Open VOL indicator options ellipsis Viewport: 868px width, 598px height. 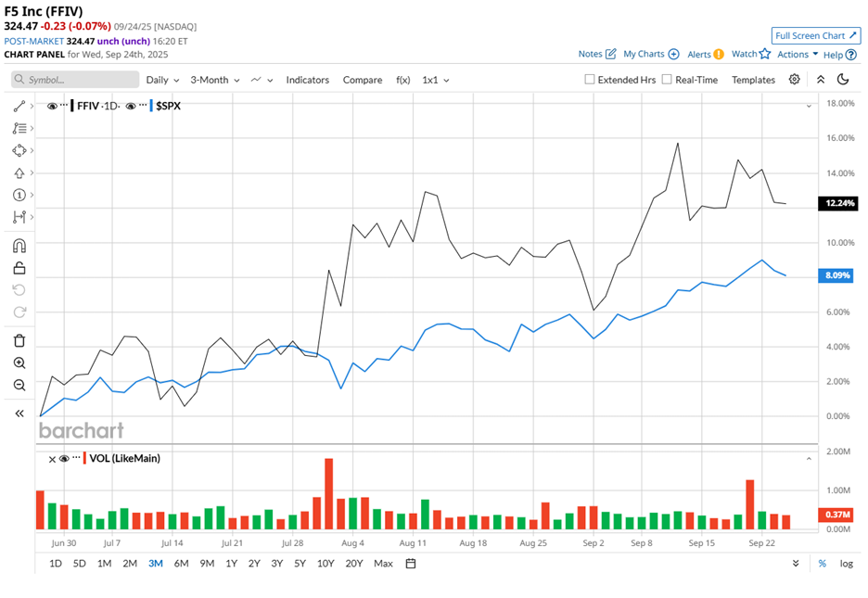76,457
